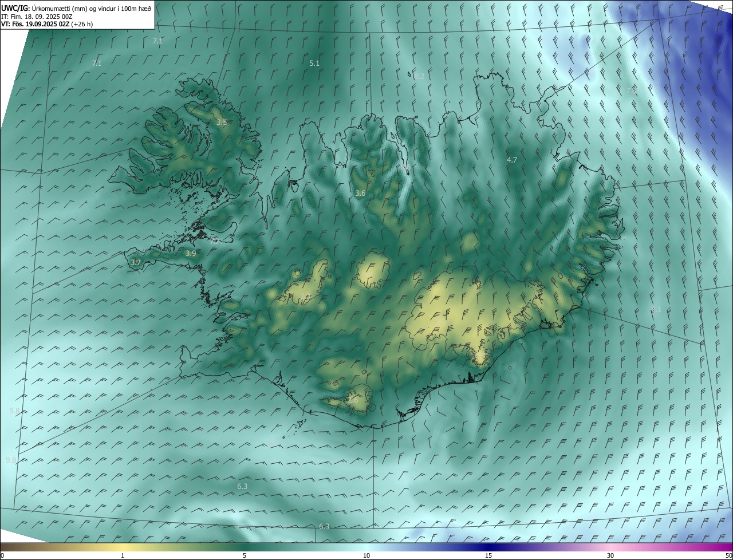Click the 4.7 value in northeast Iceland

[512, 160]
